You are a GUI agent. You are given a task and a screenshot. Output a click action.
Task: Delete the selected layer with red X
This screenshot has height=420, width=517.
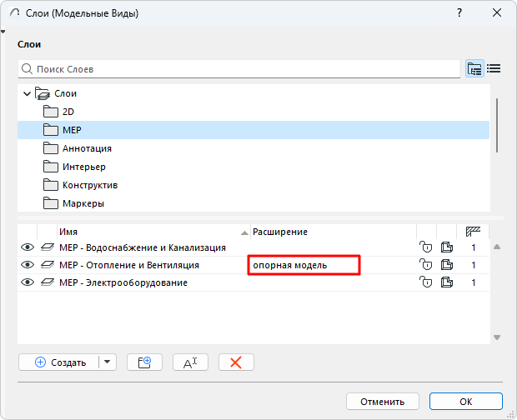[x=236, y=362]
